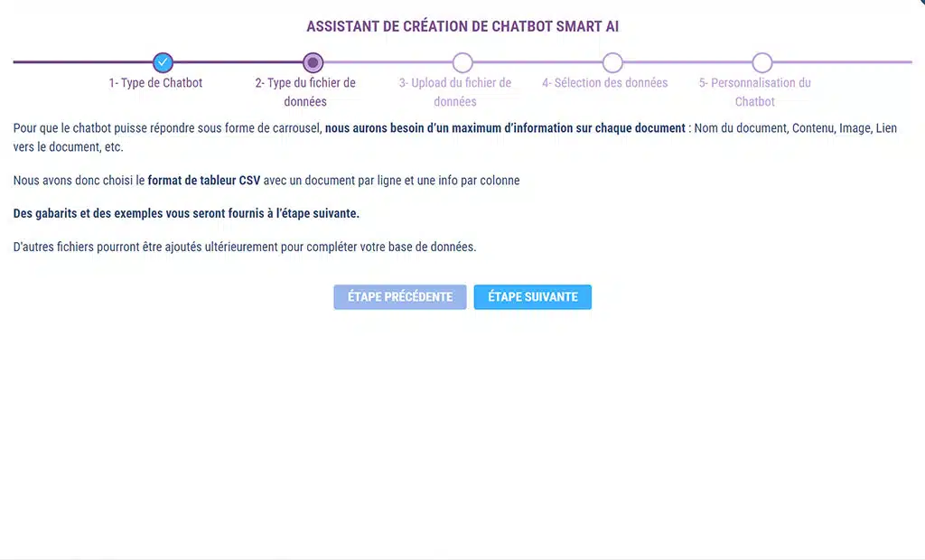Click the progress line between steps 4 and 5
The height and width of the screenshot is (560, 925).
[687, 62]
